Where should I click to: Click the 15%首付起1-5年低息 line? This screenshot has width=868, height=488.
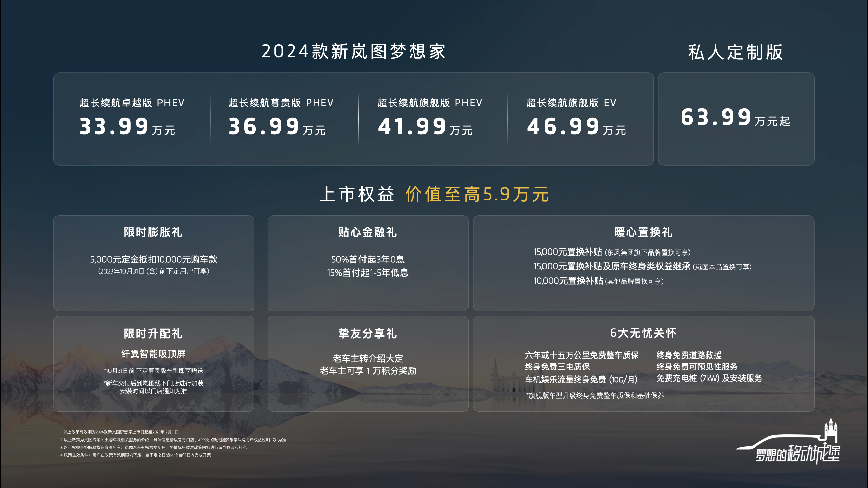click(x=368, y=272)
